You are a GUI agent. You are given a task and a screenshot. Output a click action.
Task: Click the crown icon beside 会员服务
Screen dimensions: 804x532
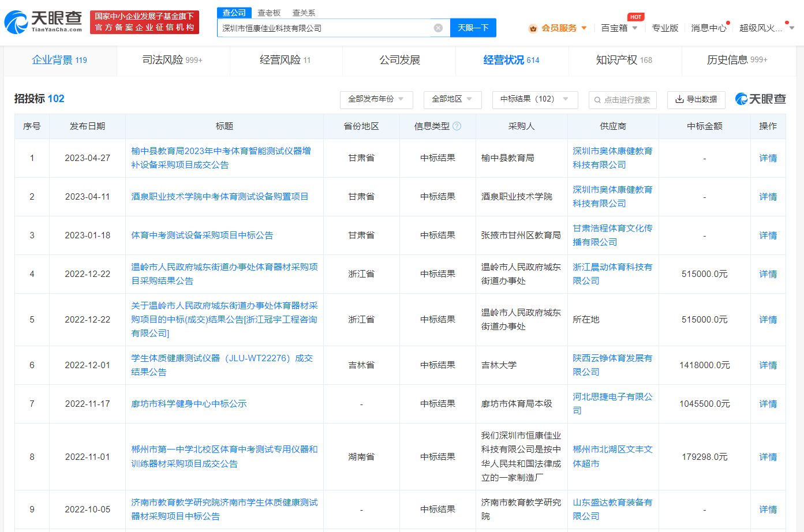pyautogui.click(x=533, y=28)
